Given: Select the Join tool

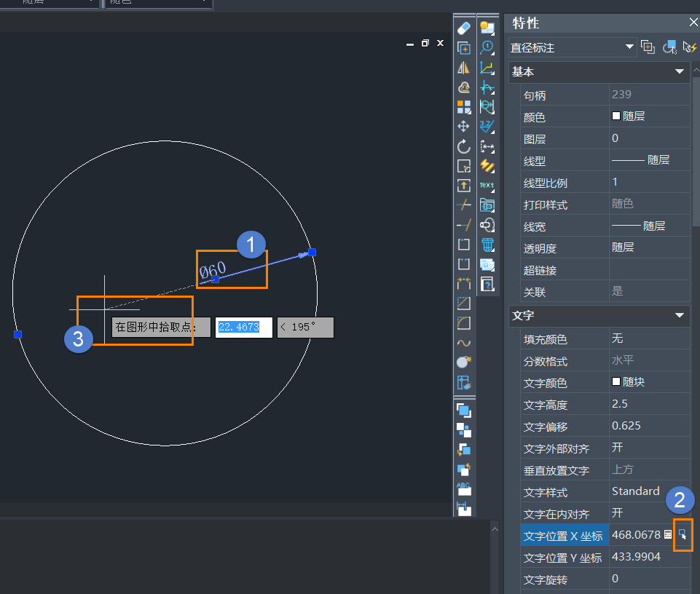Looking at the screenshot, I should (x=464, y=284).
